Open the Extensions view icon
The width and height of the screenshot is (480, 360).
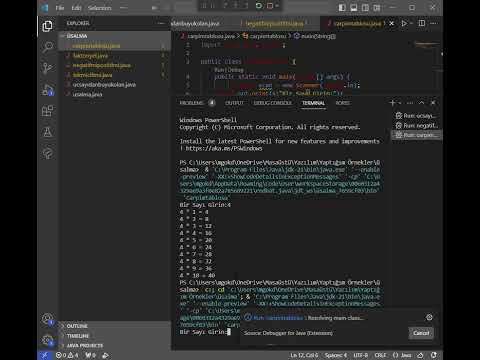click(48, 111)
